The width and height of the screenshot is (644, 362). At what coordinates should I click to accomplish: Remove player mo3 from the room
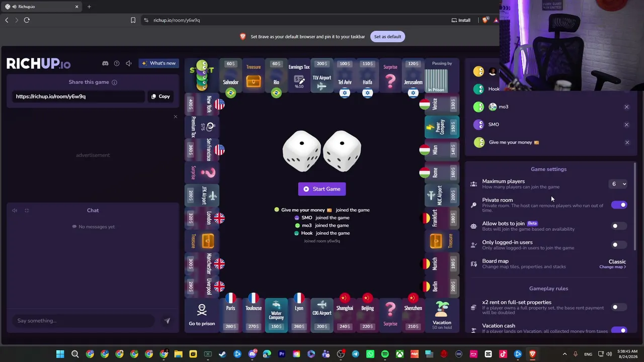(x=626, y=107)
